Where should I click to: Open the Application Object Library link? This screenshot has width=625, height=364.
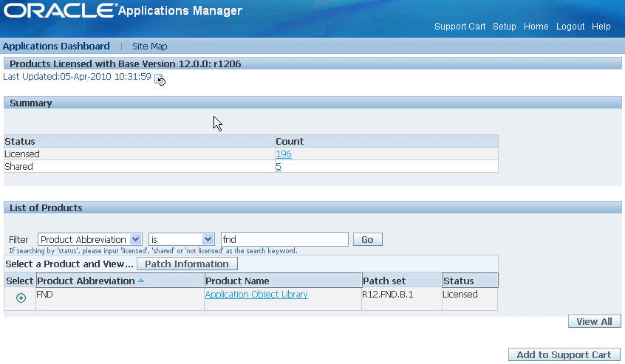[x=256, y=295]
